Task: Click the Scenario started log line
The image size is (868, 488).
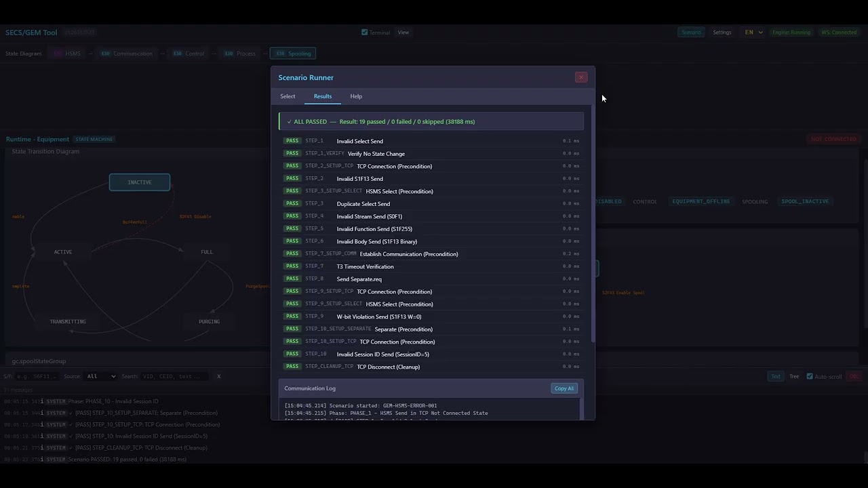Action: pyautogui.click(x=361, y=405)
